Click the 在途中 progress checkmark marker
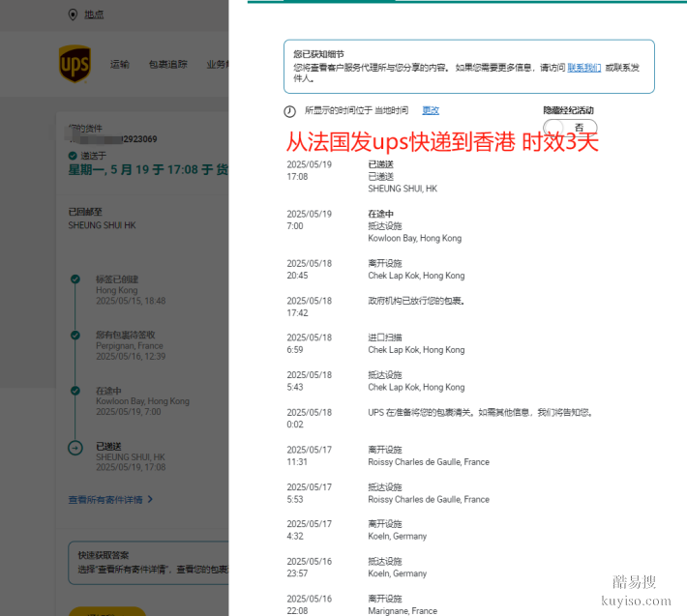The width and height of the screenshot is (687, 616). 75,391
